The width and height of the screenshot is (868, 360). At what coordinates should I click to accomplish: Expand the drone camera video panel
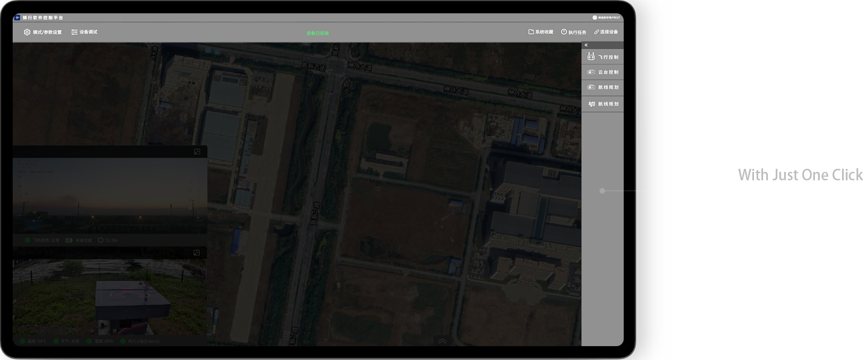(x=197, y=152)
